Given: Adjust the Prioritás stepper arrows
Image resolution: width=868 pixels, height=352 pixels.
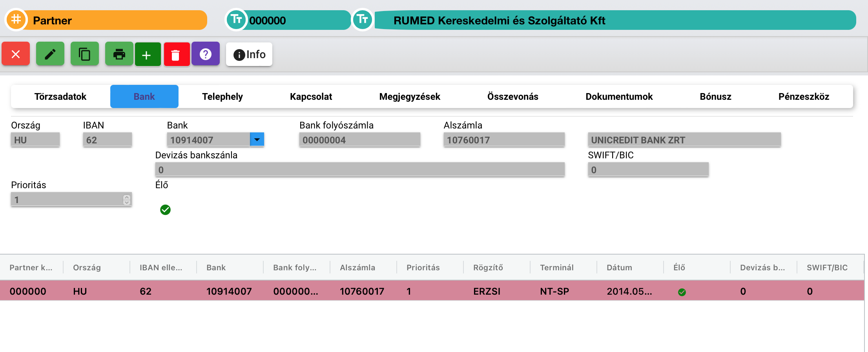Looking at the screenshot, I should (126, 200).
